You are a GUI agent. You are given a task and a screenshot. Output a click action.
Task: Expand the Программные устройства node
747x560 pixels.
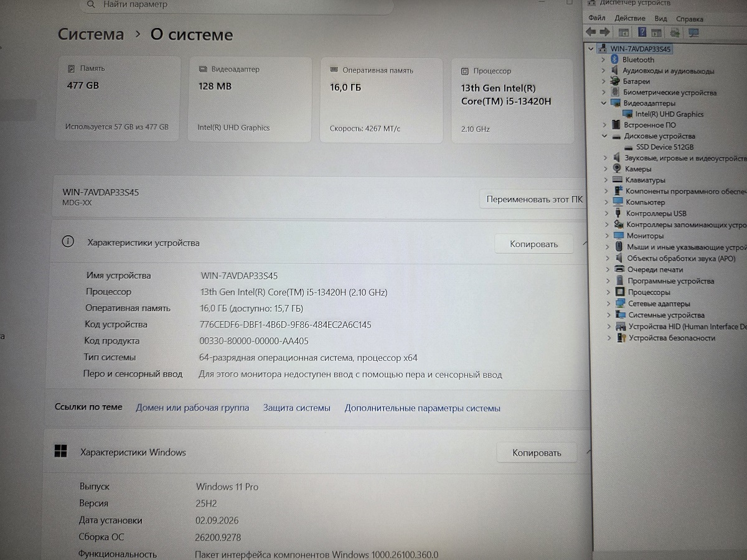[x=608, y=281]
